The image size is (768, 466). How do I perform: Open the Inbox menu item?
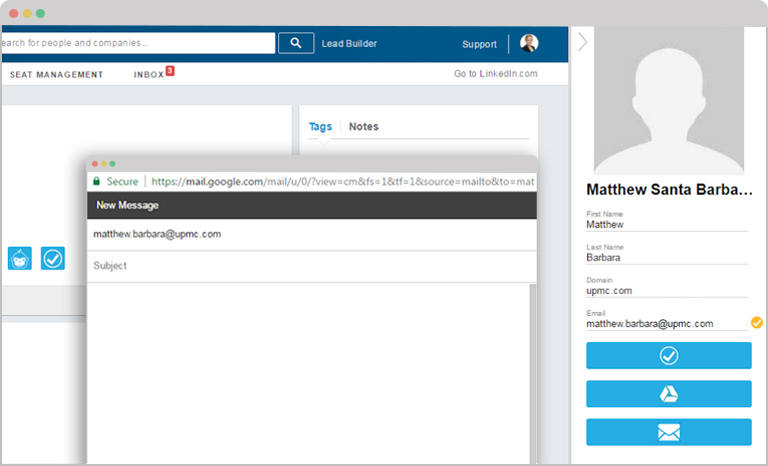[149, 74]
